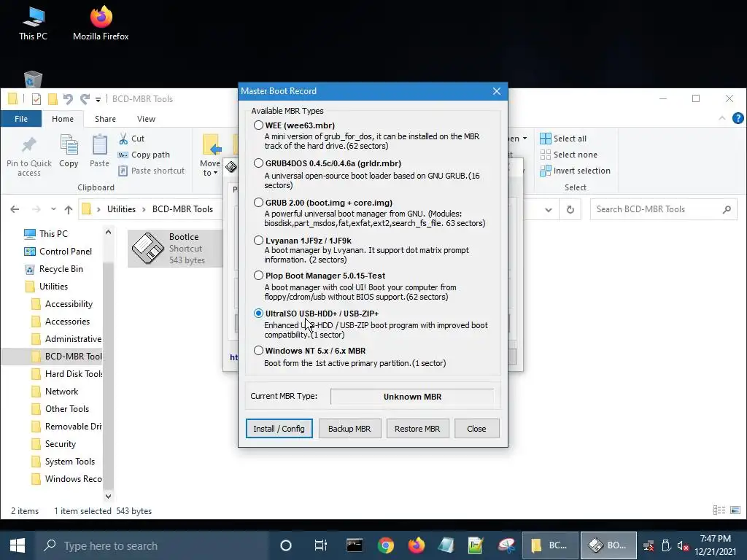Open This PC desktop icon

pyautogui.click(x=33, y=23)
